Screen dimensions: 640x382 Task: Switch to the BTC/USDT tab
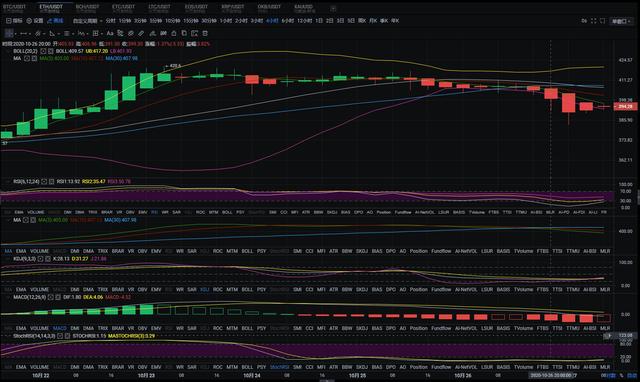(x=14, y=8)
